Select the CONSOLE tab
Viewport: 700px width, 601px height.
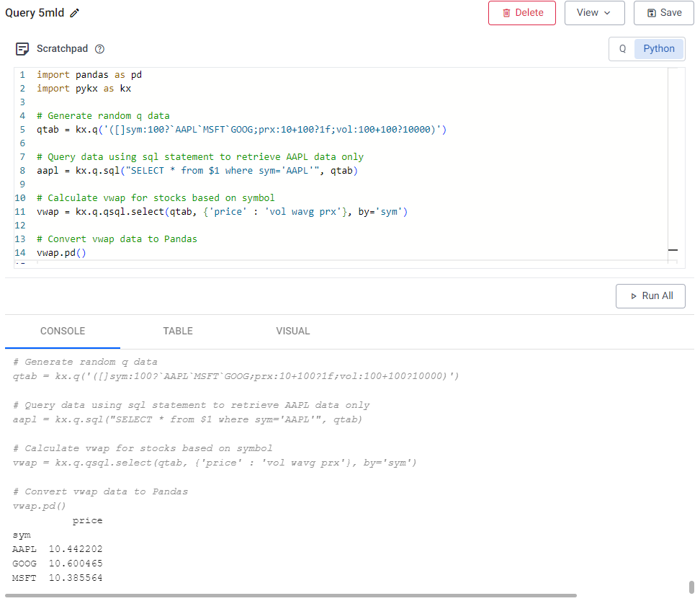click(x=62, y=331)
